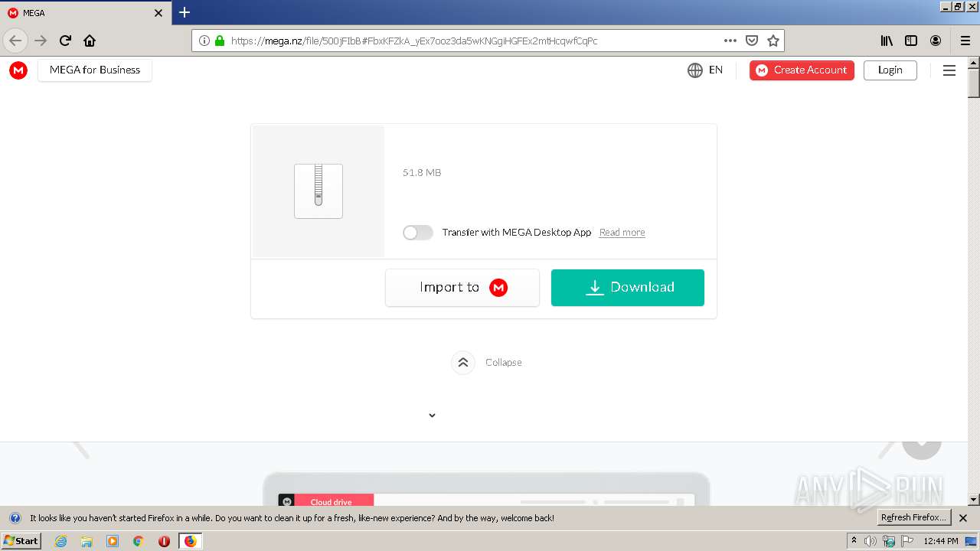Viewport: 980px width, 551px height.
Task: Collapse the file info section
Action: 487,363
